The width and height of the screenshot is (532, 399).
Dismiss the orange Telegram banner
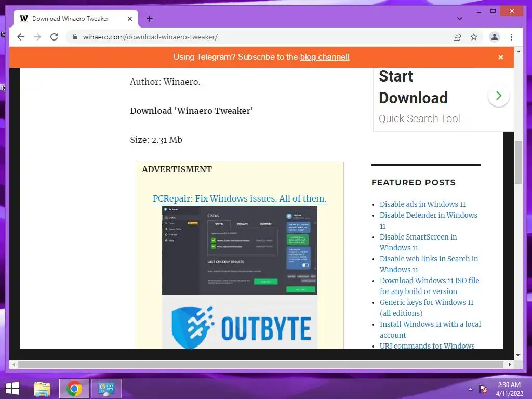coord(501,57)
